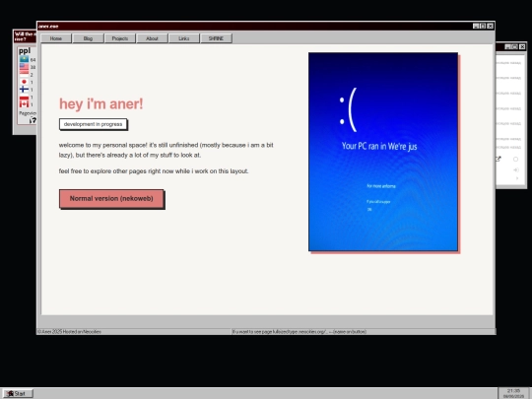Maximize the aner.exe window
The height and width of the screenshot is (399, 532).
click(483, 27)
